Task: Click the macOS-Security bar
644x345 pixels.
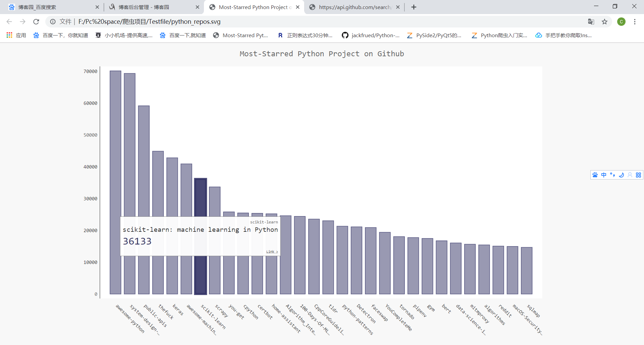Action: click(x=513, y=270)
